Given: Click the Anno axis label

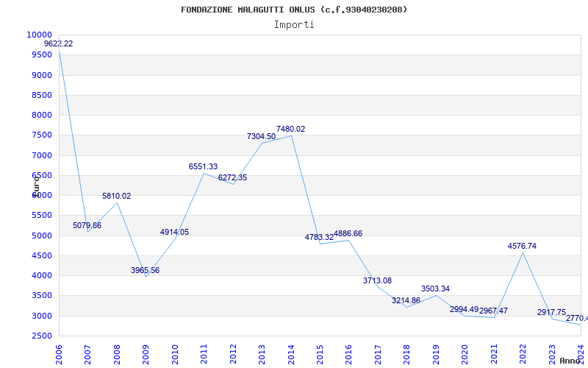Looking at the screenshot, I should 570,361.
